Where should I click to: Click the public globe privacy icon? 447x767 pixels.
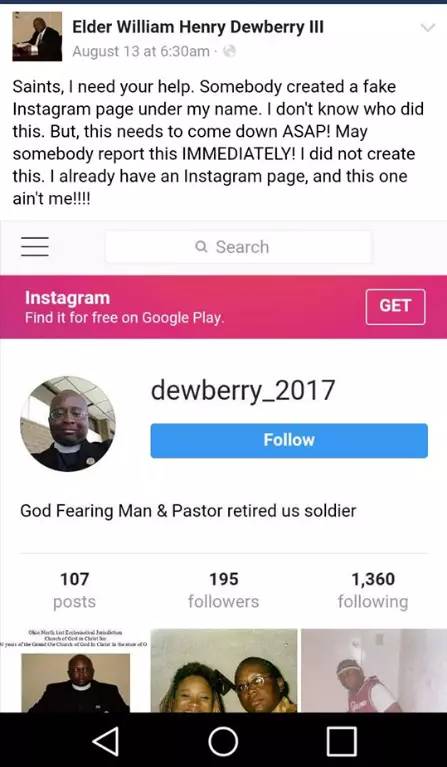pyautogui.click(x=229, y=51)
